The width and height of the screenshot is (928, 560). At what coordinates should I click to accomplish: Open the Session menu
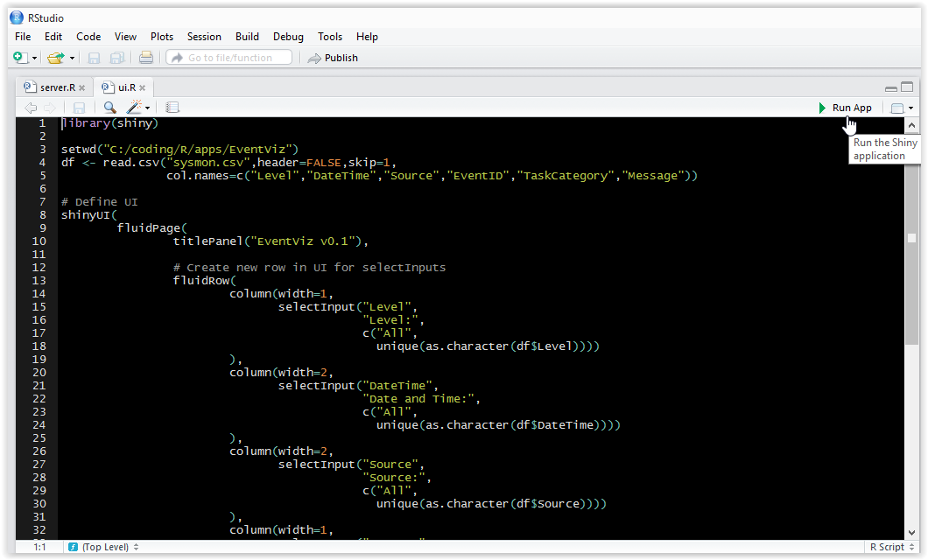click(x=204, y=37)
